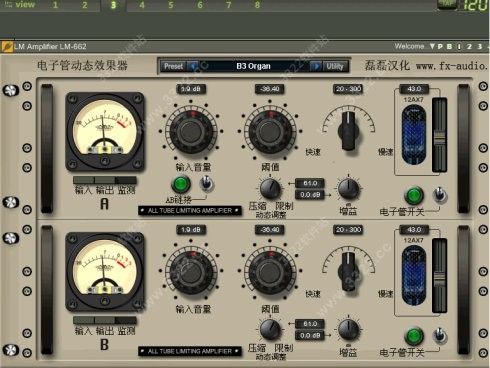Image resolution: width=490 pixels, height=368 pixels.
Task: Set channel B meter to 输入 input
Action: 84,321
